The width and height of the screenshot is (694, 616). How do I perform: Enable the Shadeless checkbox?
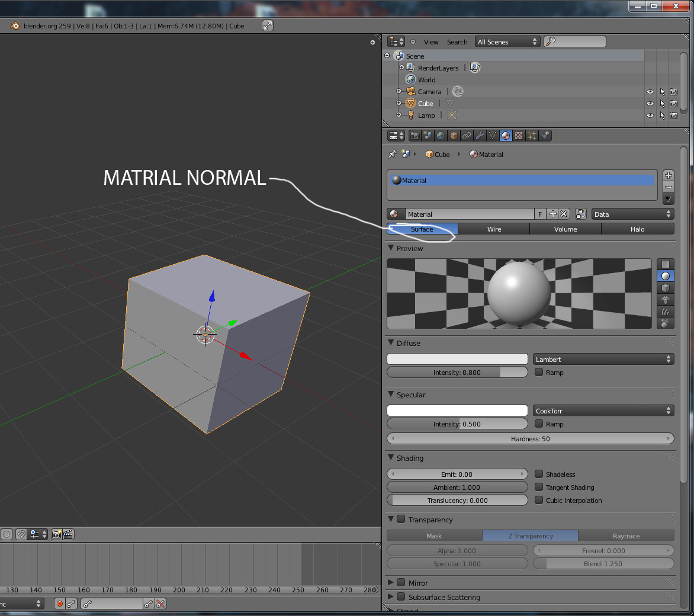539,474
